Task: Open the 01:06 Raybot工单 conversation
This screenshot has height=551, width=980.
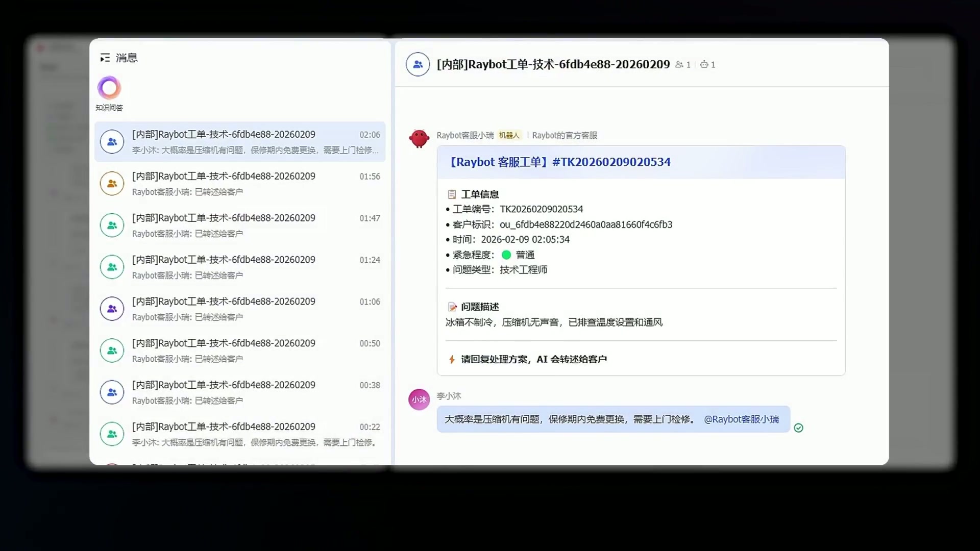Action: coord(240,309)
